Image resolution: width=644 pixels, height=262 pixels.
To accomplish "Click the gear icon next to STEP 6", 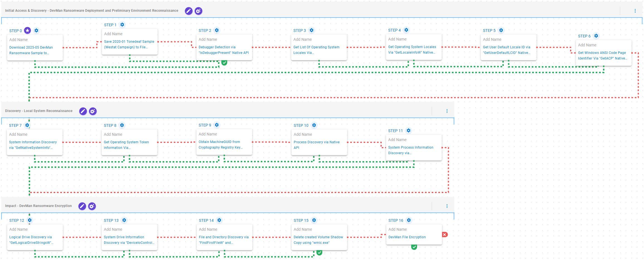I will [596, 36].
